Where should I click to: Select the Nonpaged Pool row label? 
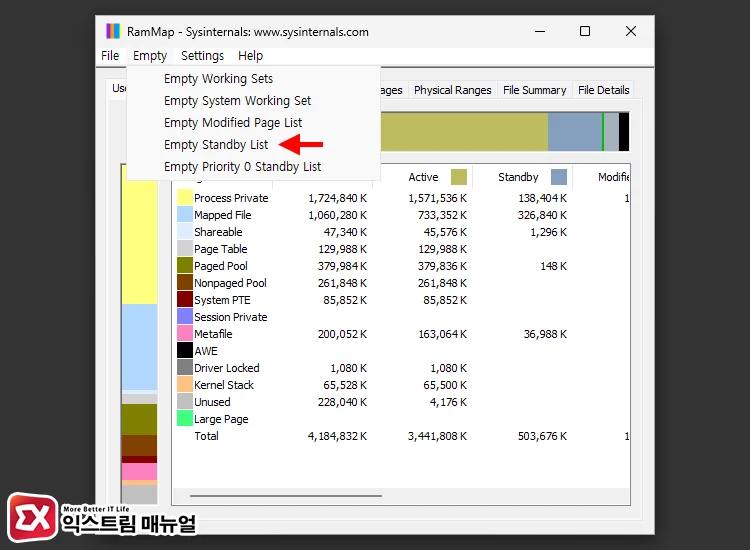point(230,283)
